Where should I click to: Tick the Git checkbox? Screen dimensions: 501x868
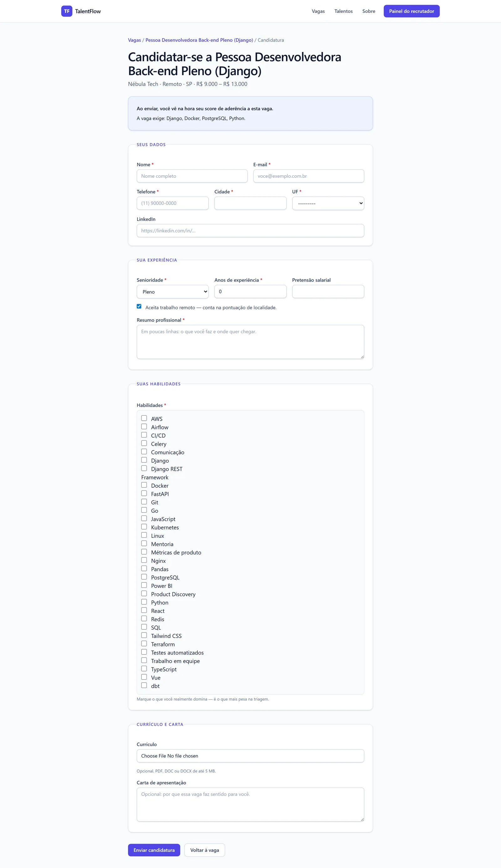pos(144,502)
